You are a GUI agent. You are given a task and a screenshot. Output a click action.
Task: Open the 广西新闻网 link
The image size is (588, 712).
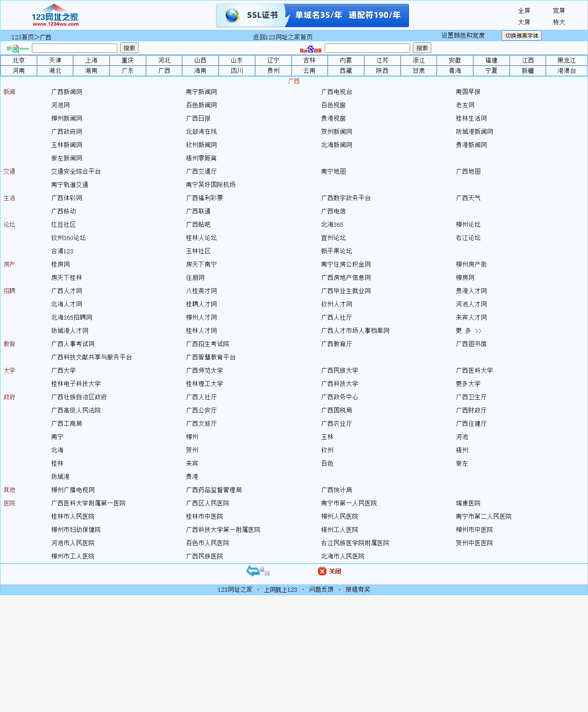pyautogui.click(x=67, y=92)
